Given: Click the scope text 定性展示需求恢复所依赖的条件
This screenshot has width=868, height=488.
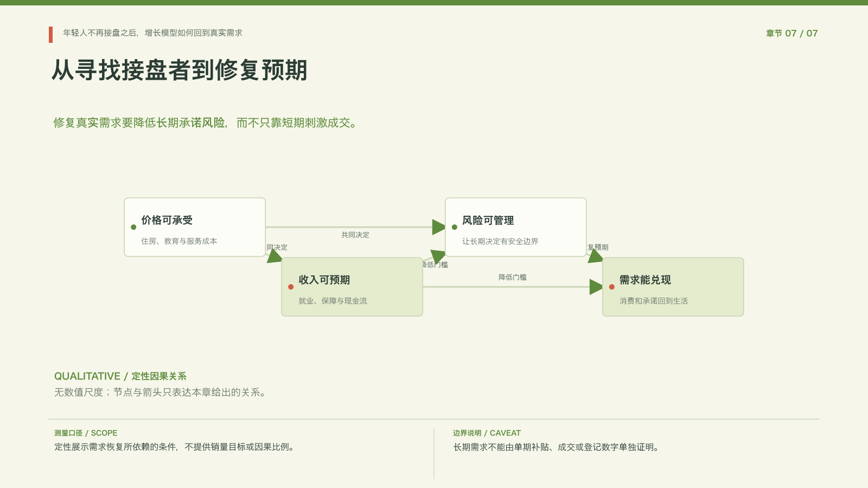Looking at the screenshot, I should click(x=116, y=447).
